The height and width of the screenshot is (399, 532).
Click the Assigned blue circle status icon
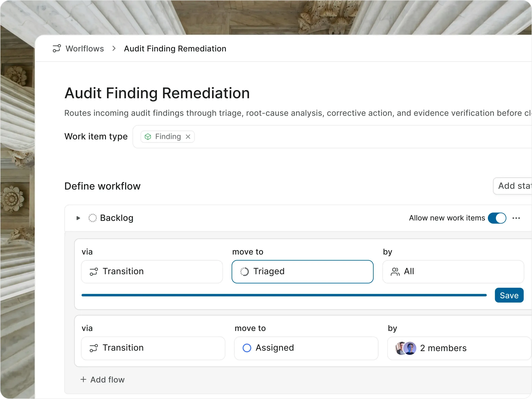(247, 348)
